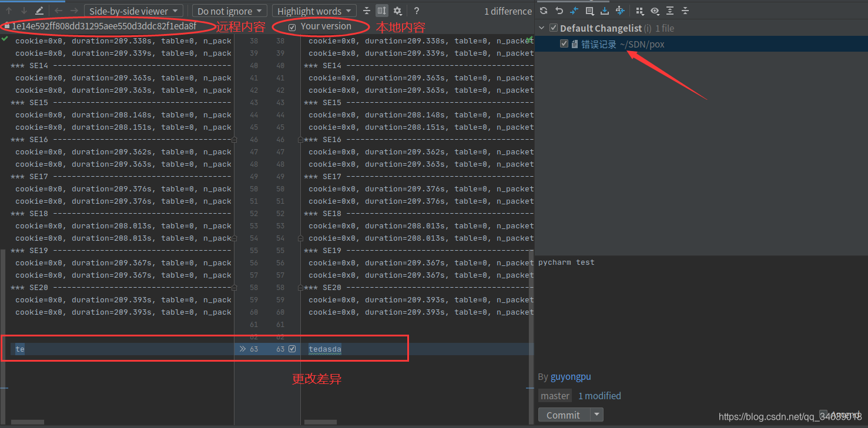Click the rollback icon above Default Changelist
868x428 pixels.
[559, 11]
